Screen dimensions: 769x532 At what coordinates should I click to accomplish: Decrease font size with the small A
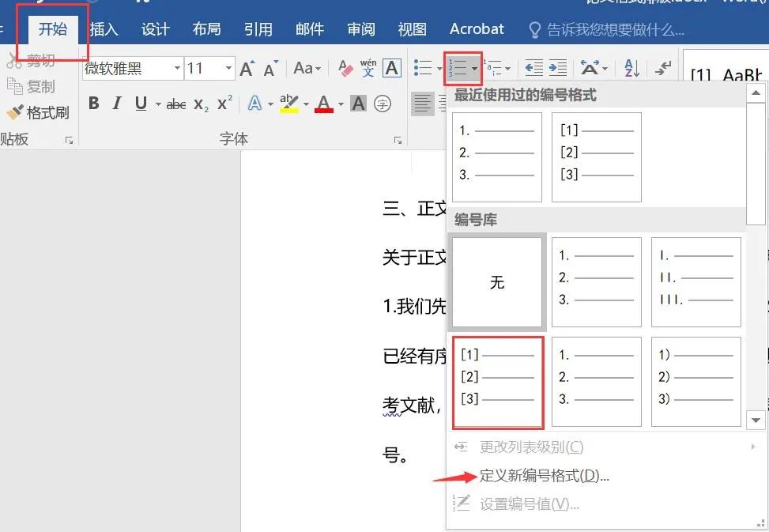tap(271, 69)
